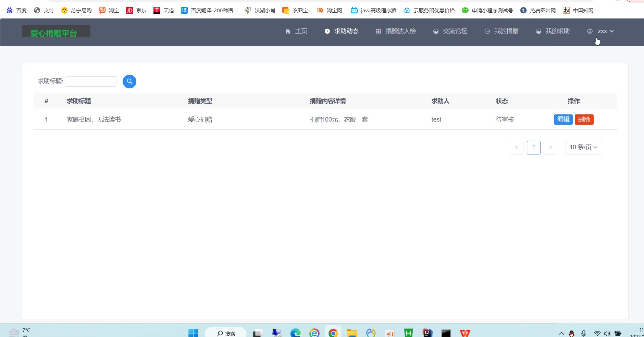Viewport: 644px width, 337px height.
Task: Open the 洪湖小肖 bookmark
Action: coord(260,11)
